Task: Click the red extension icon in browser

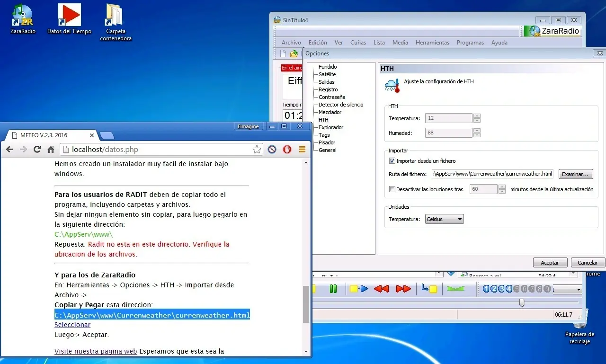Action: point(287,150)
